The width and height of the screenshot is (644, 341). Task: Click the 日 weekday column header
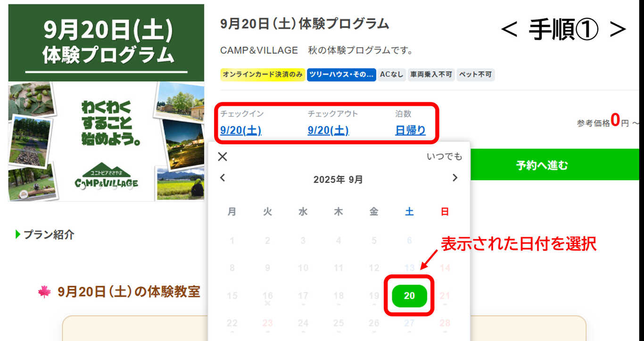[445, 212]
